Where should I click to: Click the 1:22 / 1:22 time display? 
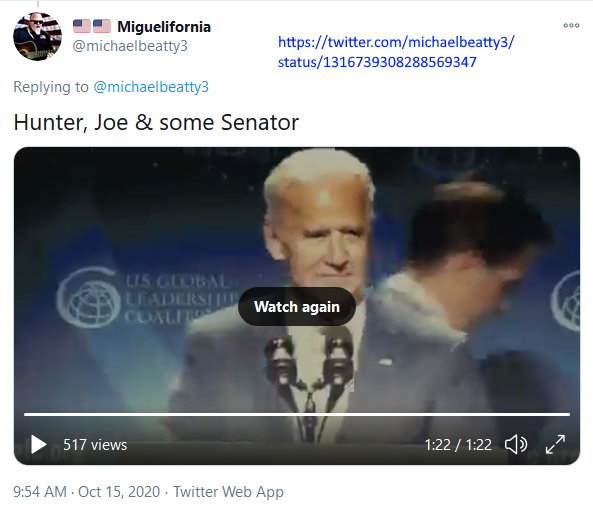click(x=458, y=445)
